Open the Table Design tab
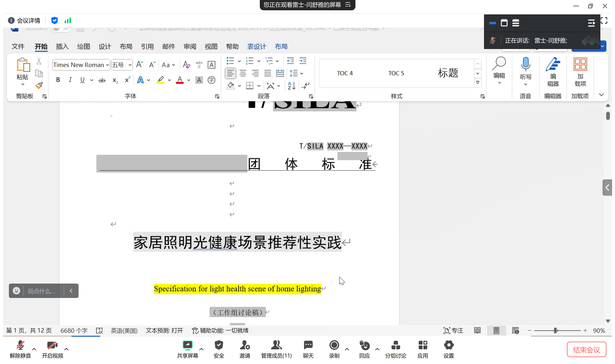The height and width of the screenshot is (364, 615). [256, 47]
